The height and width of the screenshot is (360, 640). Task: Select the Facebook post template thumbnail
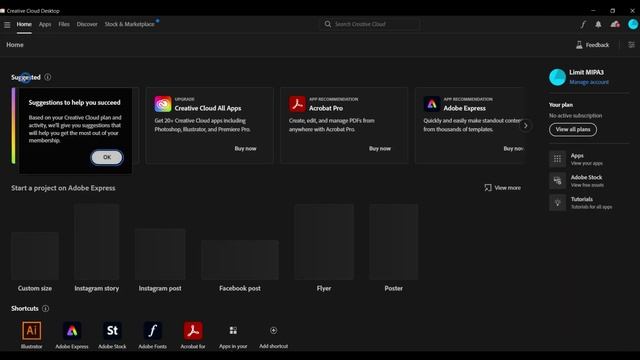tap(240, 260)
